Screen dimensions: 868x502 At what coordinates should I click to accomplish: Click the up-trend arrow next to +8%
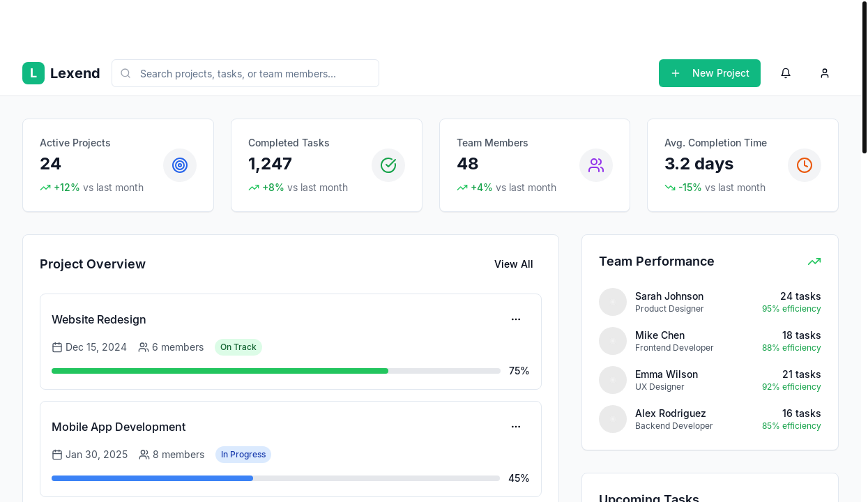click(254, 188)
